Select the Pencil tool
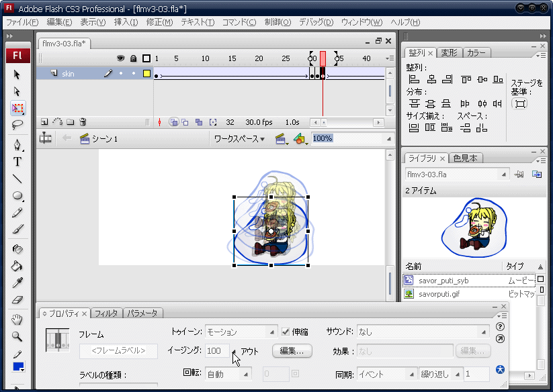The width and height of the screenshot is (553, 392). (17, 212)
